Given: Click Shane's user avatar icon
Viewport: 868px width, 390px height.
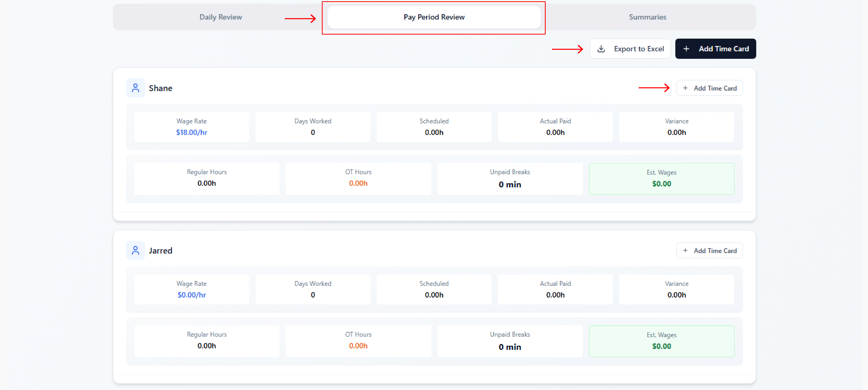Looking at the screenshot, I should pos(135,88).
